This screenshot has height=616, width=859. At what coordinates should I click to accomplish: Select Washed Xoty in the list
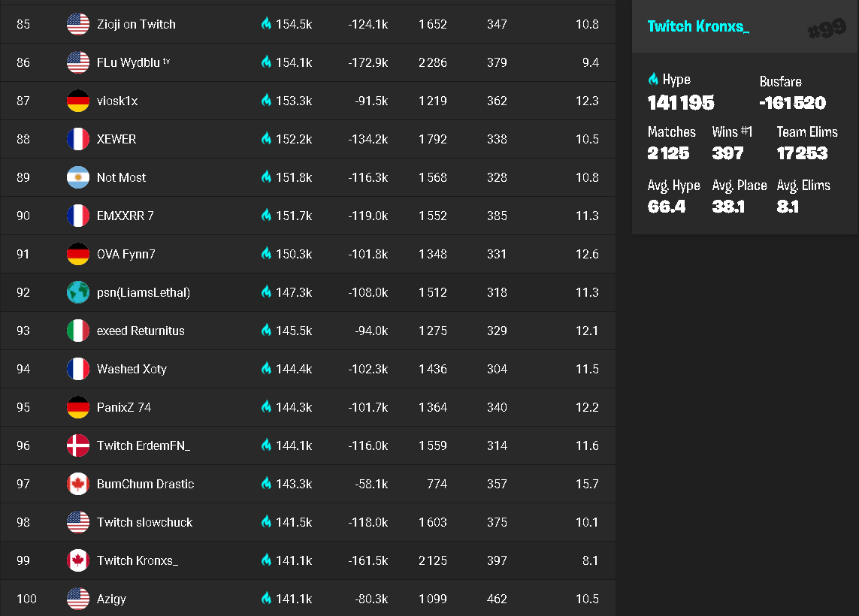[132, 369]
